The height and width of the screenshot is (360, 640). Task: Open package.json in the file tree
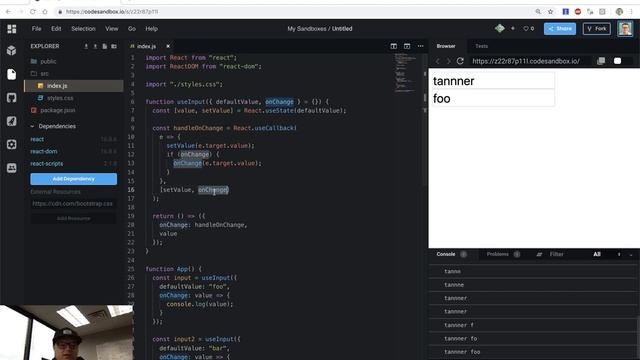coord(73,110)
